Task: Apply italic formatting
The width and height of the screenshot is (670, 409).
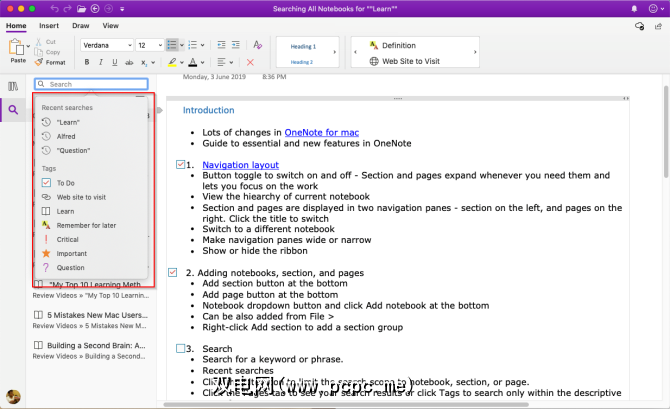Action: pyautogui.click(x=101, y=62)
